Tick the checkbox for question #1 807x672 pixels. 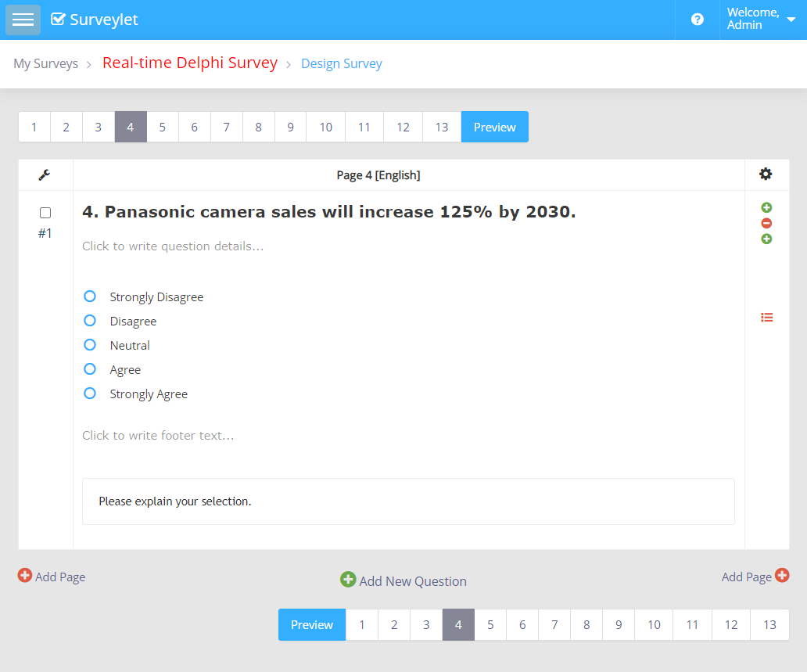pyautogui.click(x=45, y=213)
